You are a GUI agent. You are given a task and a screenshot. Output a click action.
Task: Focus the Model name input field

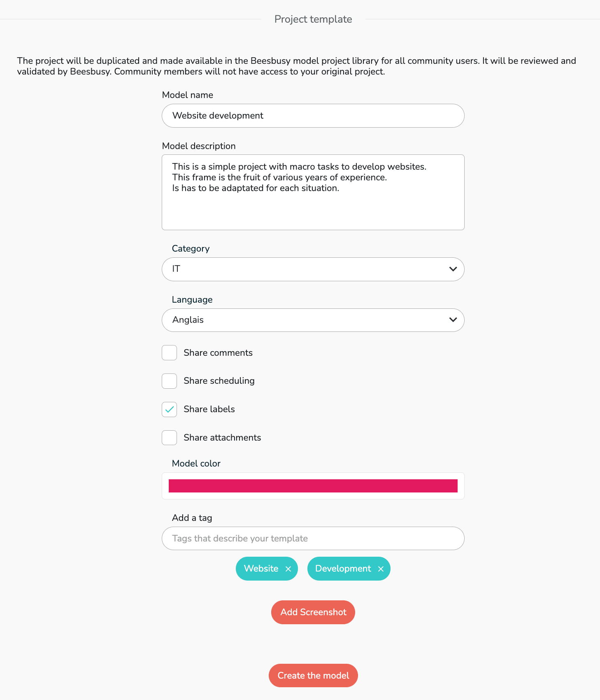313,116
